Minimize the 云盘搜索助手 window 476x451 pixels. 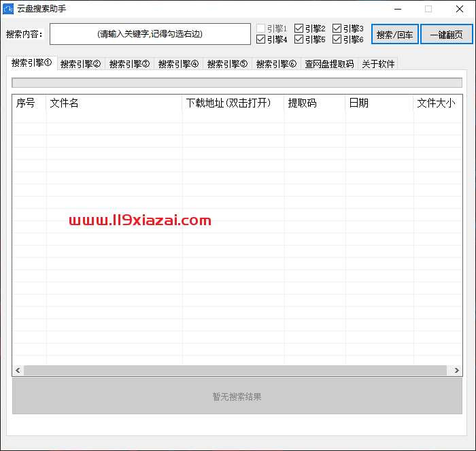point(398,9)
